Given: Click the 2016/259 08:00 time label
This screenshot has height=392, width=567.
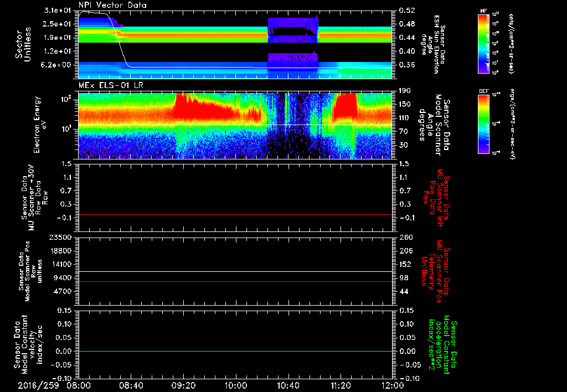Looking at the screenshot, I should tap(54, 386).
